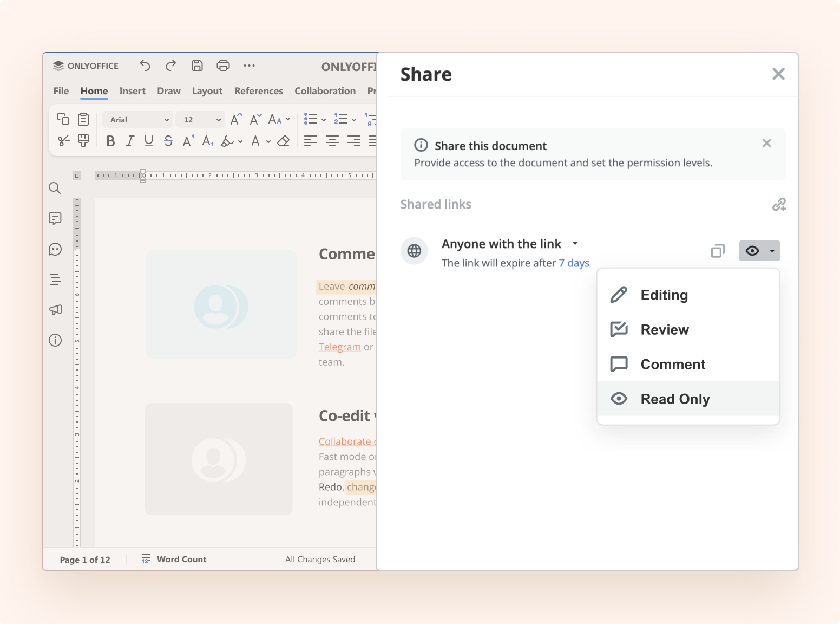Switch to the Insert tab
Screen dimensions: 840x624
point(132,91)
